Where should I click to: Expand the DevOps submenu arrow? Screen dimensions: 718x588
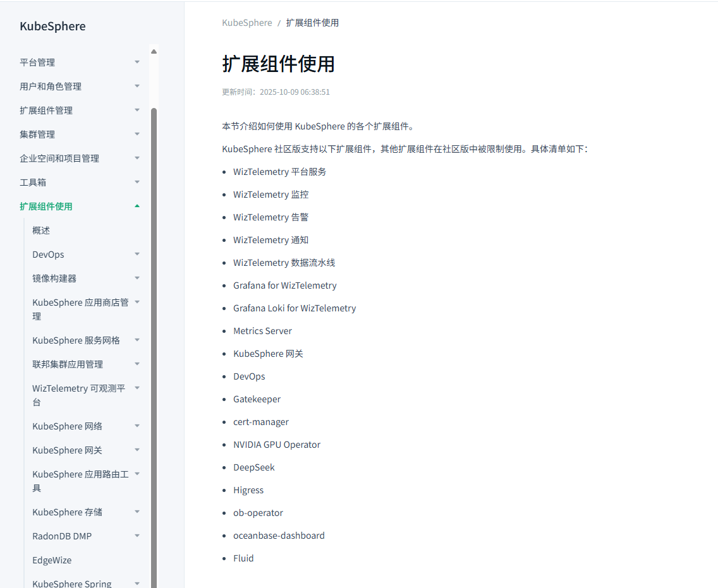point(137,254)
